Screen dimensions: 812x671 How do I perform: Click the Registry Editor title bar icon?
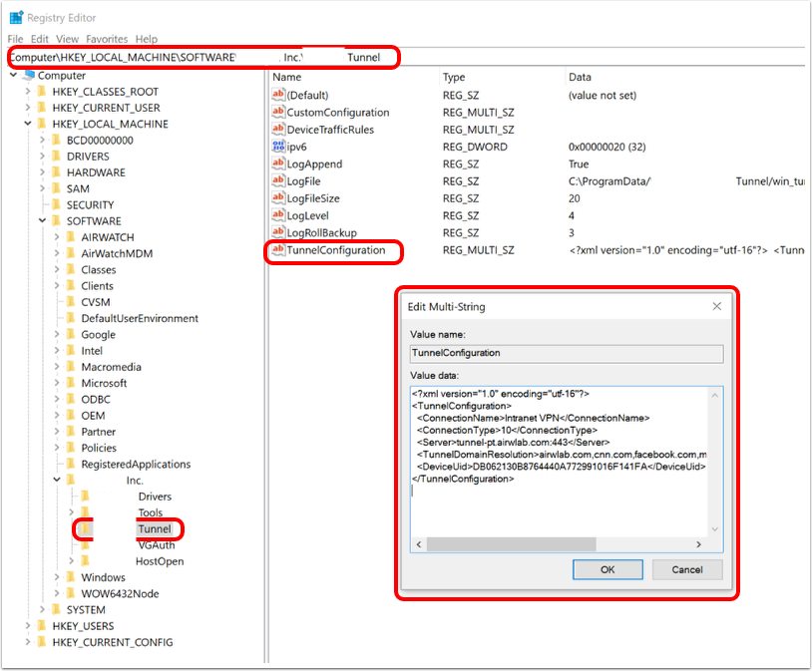pyautogui.click(x=16, y=18)
